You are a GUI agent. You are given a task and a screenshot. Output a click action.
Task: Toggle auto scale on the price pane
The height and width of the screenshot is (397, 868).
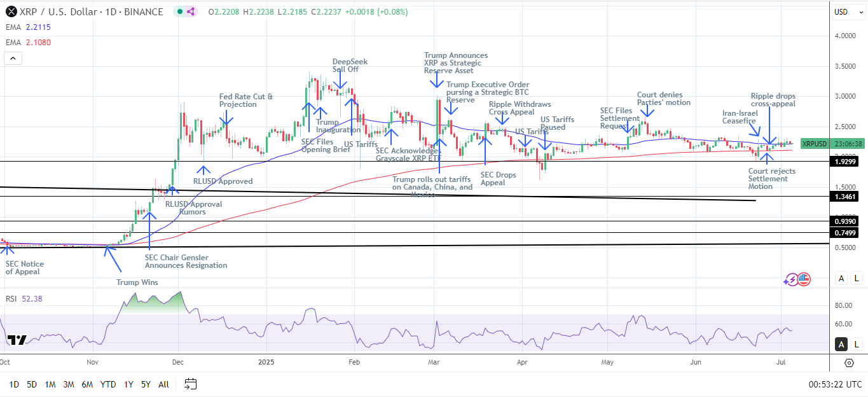point(841,278)
